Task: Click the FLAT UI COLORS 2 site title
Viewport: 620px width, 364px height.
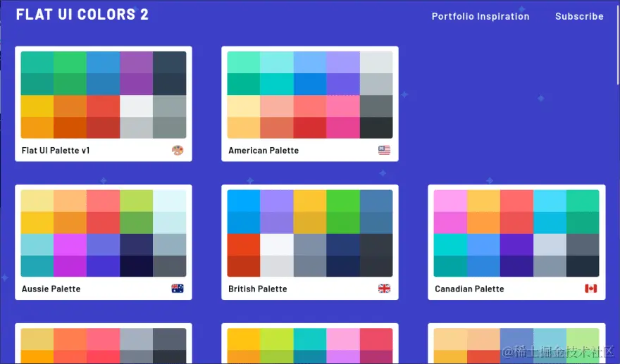Action: pyautogui.click(x=82, y=15)
